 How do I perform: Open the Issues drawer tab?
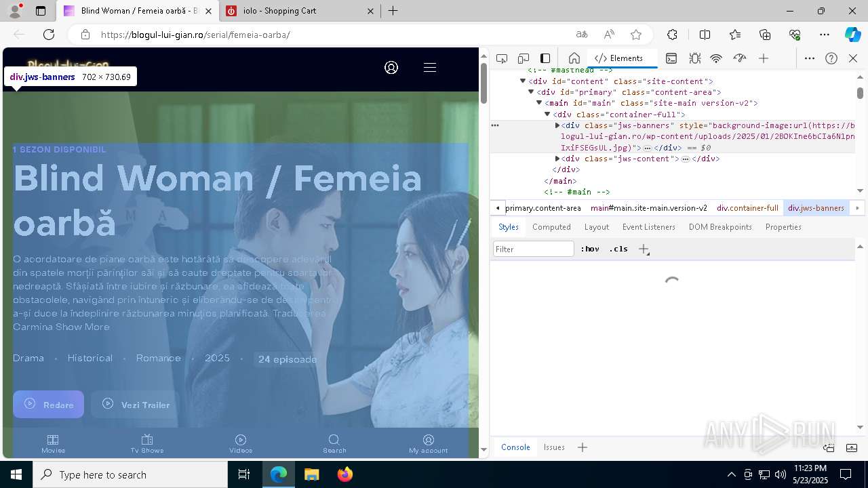click(x=554, y=447)
